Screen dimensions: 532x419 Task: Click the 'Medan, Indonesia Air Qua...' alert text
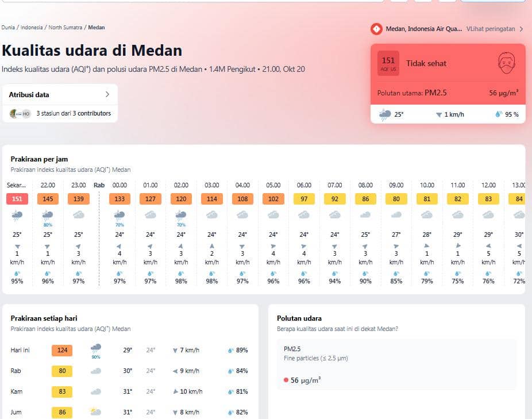click(424, 29)
